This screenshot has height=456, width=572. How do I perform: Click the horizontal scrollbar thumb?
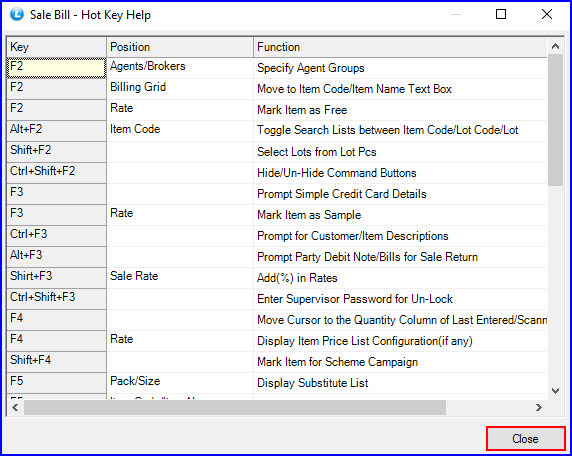[x=235, y=407]
